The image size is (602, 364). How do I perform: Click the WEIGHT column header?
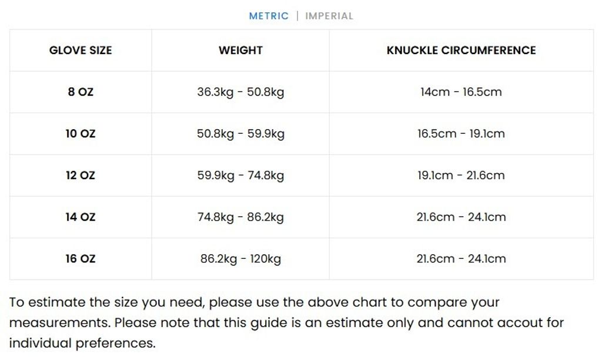[240, 50]
